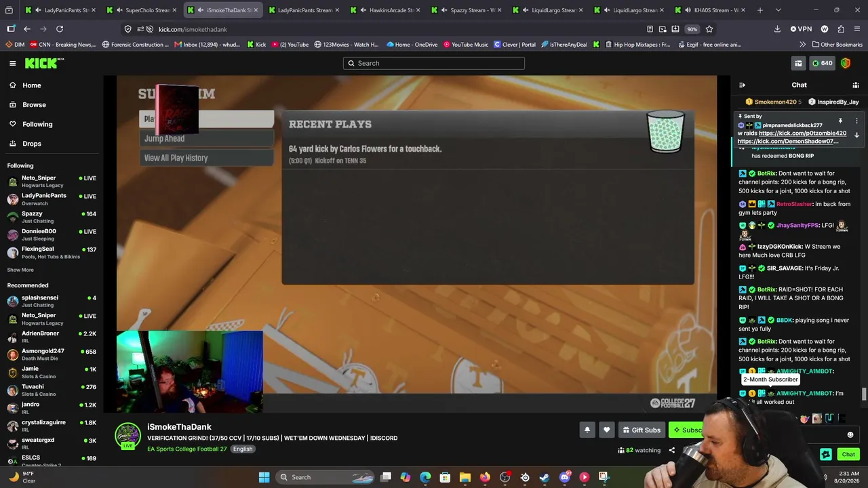Toggle the browser VPN

(801, 29)
